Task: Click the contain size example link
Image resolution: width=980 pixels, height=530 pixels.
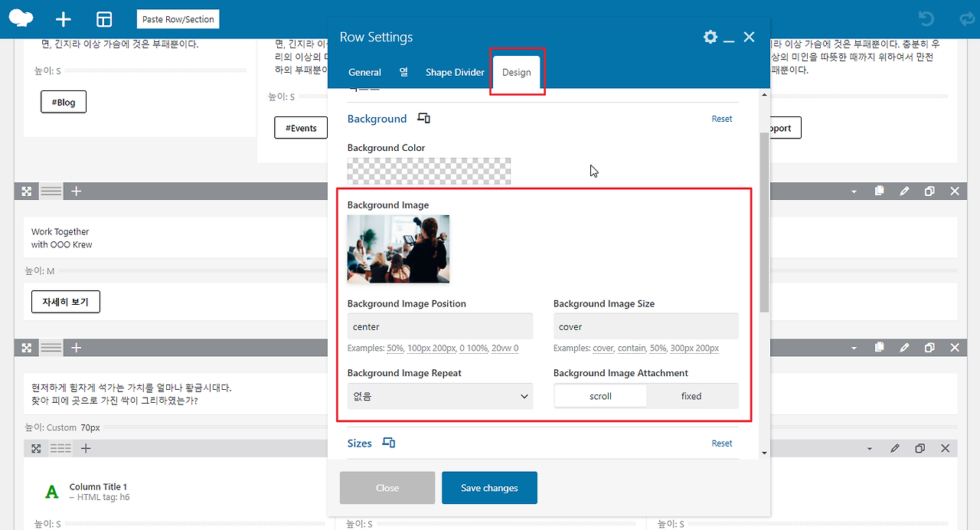Action: coord(632,348)
